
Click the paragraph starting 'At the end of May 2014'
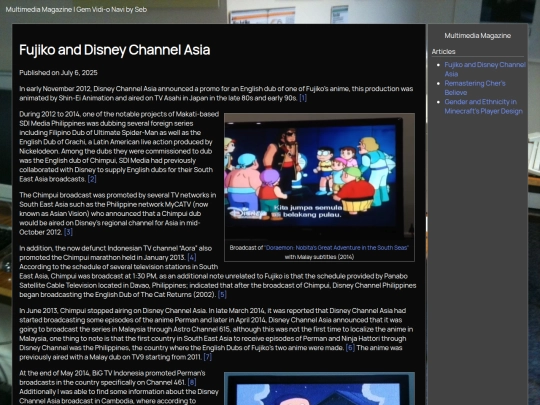pyautogui.click(x=119, y=387)
